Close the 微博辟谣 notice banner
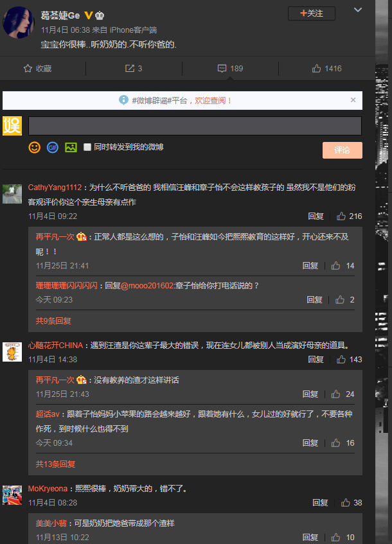The image size is (392, 544). pos(353,100)
